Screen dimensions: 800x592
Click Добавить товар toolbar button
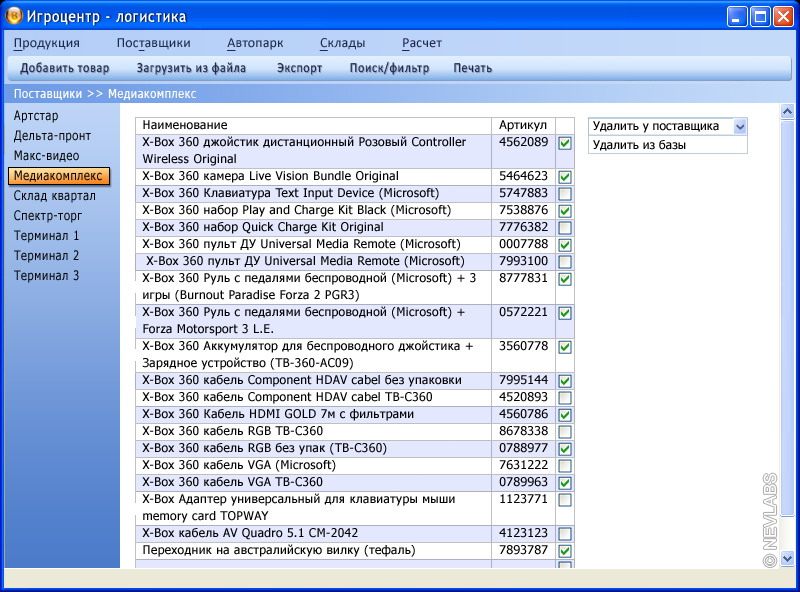click(x=65, y=68)
